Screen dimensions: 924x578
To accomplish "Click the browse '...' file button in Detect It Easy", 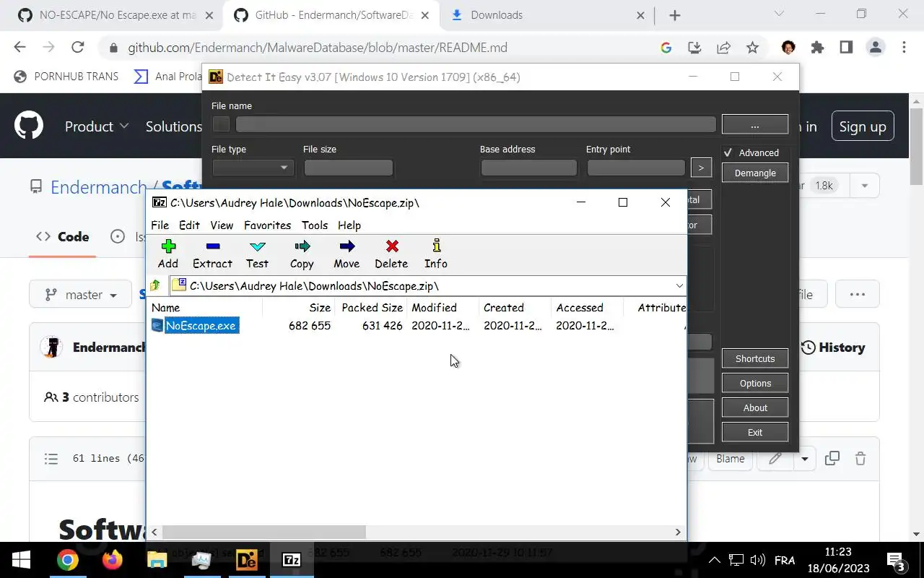I will [x=755, y=125].
